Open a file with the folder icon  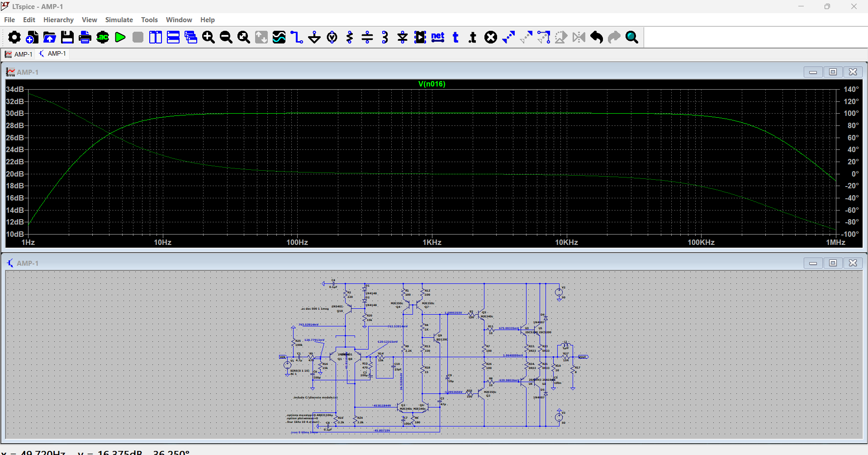coord(50,37)
